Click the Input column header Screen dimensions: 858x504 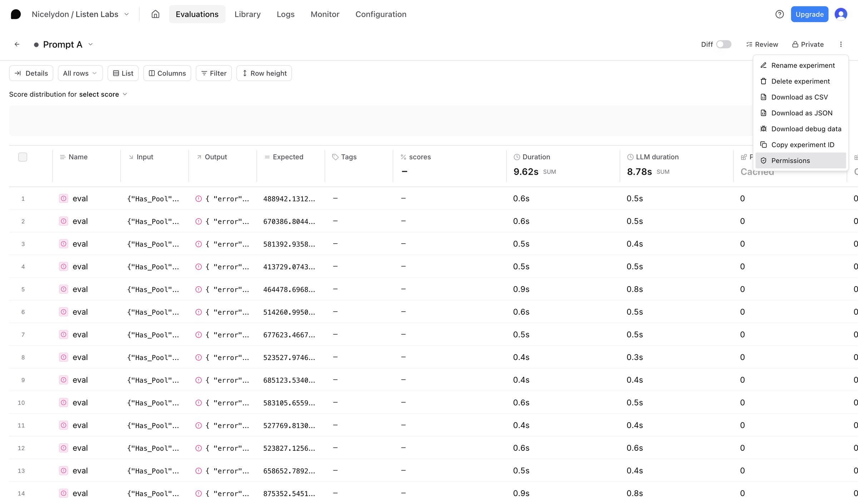click(x=145, y=157)
